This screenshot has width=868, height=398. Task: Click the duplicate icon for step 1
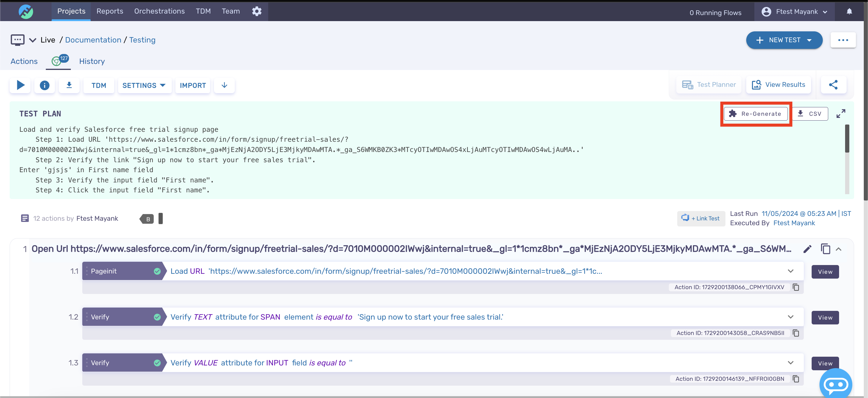click(825, 249)
